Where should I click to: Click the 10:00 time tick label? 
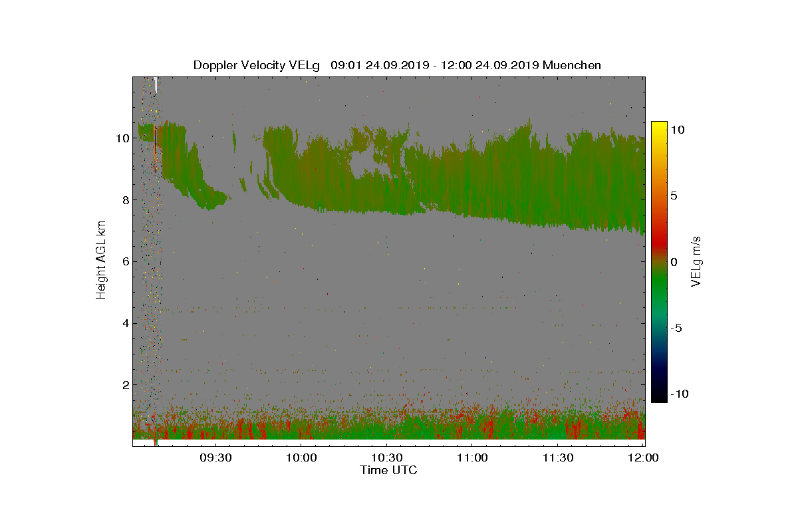pyautogui.click(x=301, y=458)
